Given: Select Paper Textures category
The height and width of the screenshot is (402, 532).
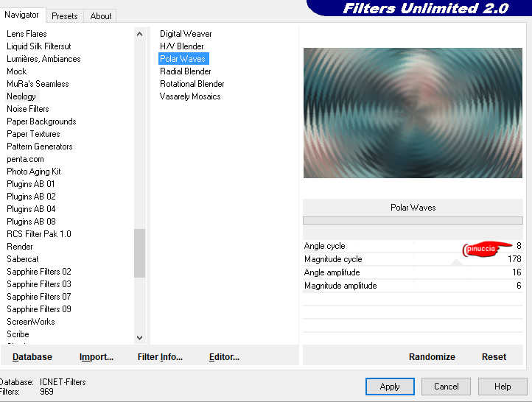Looking at the screenshot, I should pyautogui.click(x=33, y=134).
